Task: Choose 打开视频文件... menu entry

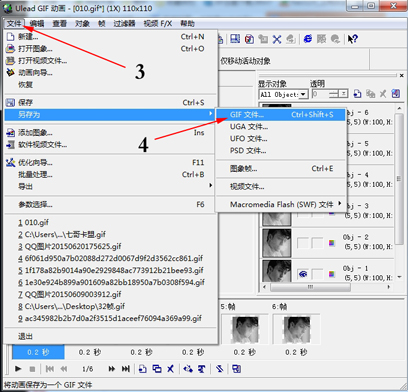Action: pyautogui.click(x=111, y=61)
